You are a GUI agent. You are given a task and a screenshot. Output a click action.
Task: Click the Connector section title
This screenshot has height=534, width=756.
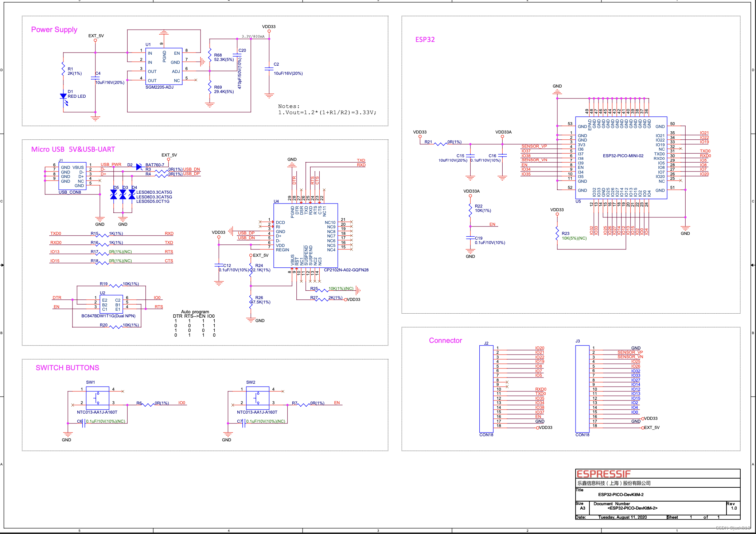click(445, 340)
